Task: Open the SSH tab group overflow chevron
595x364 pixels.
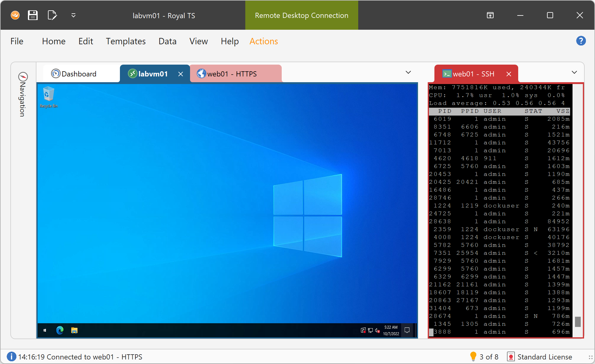Action: [574, 72]
